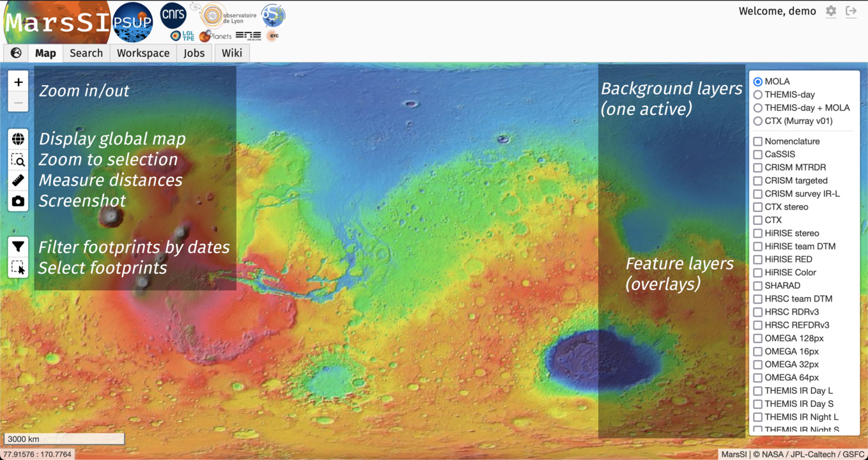Zoom out of the map with minus button
The image size is (868, 460).
coord(18,102)
